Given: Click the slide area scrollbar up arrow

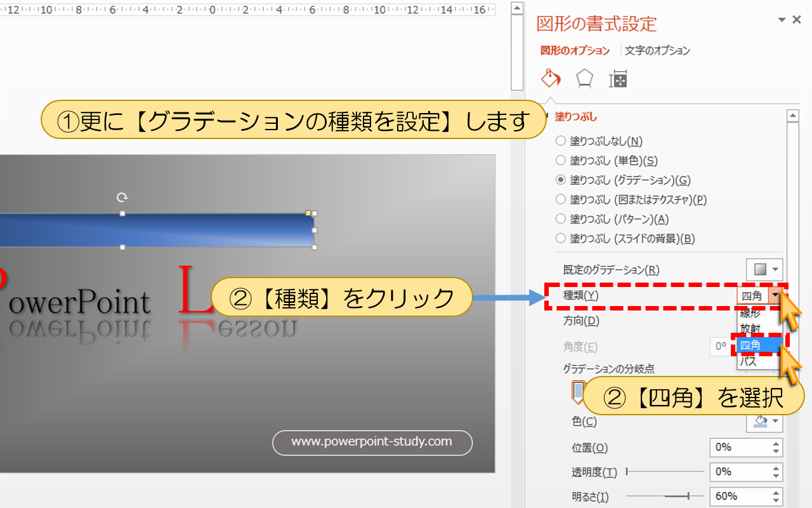Looking at the screenshot, I should coord(517,8).
